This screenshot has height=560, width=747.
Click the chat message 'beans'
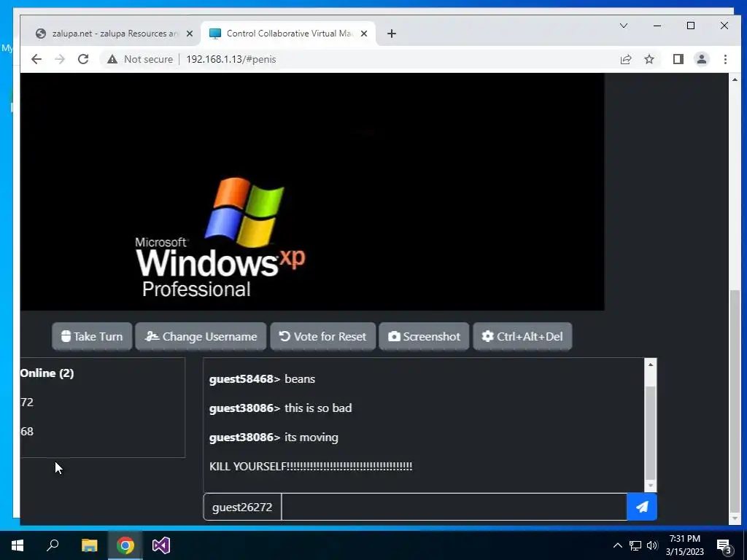[300, 378]
